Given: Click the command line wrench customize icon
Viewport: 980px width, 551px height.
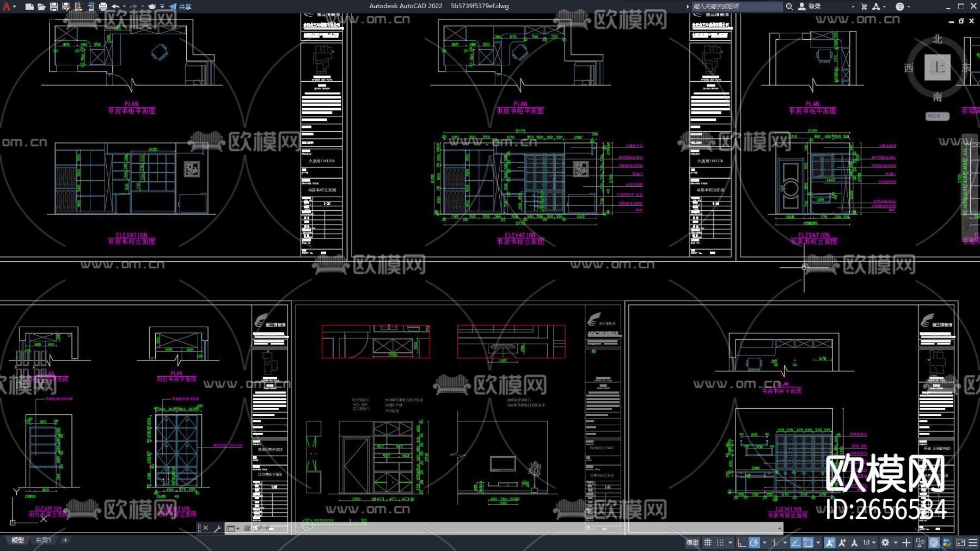Looking at the screenshot, I should coord(217,528).
